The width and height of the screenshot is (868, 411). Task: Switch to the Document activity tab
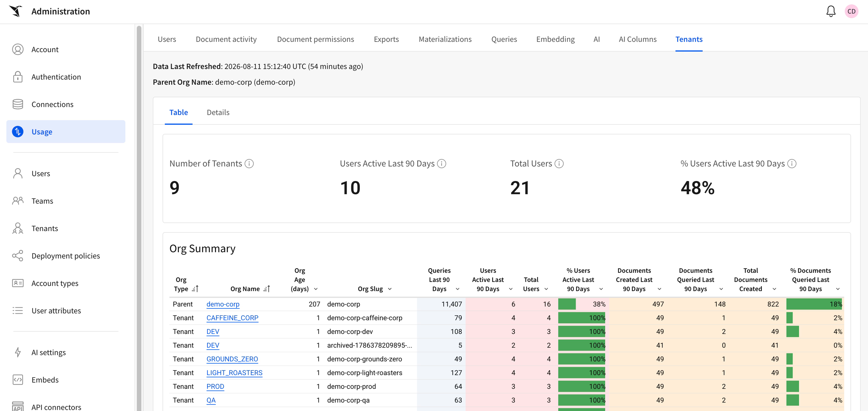pos(226,39)
